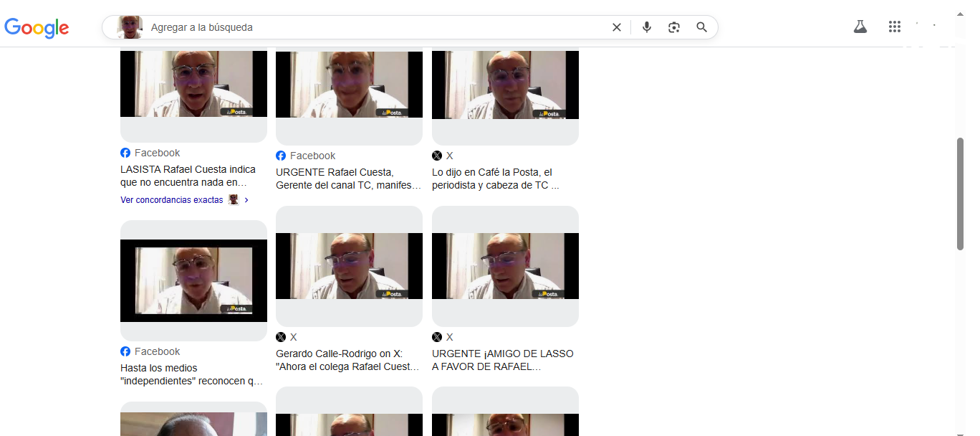Open 'URGENTE ¡AMIGO DE LASSO' result
The height and width of the screenshot is (436, 980).
click(x=503, y=360)
